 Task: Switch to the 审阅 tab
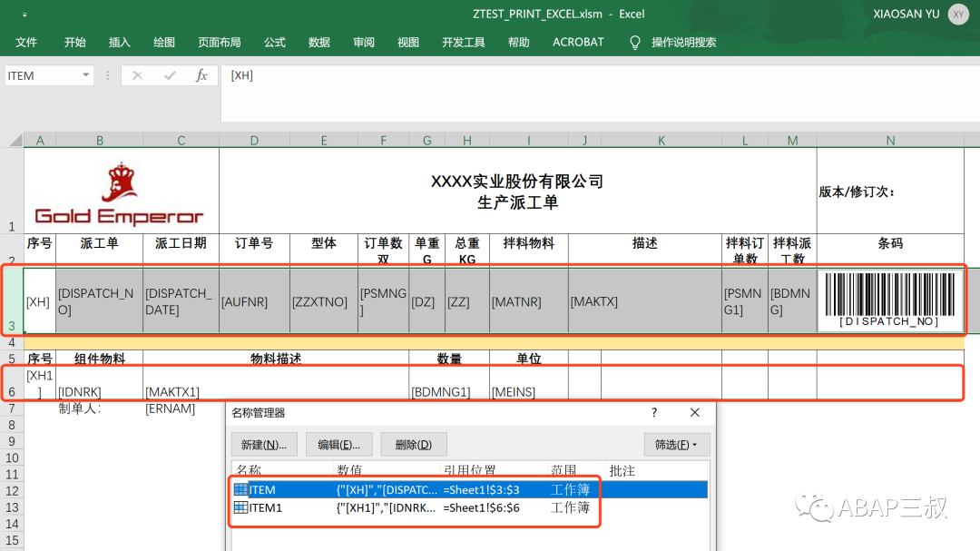click(x=364, y=43)
